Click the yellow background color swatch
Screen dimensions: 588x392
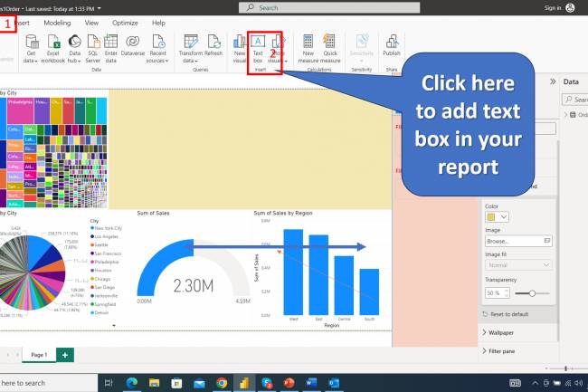point(491,216)
